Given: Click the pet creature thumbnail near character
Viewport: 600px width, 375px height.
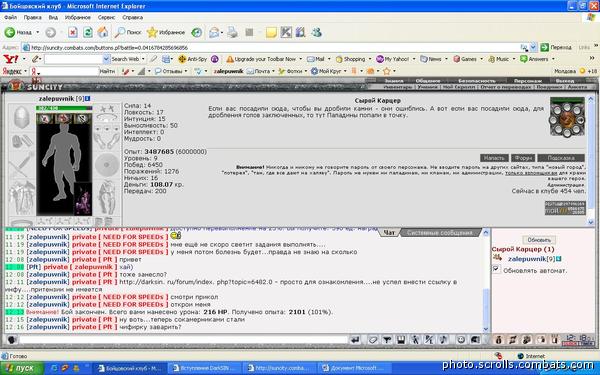Looking at the screenshot, I should coord(83,199).
